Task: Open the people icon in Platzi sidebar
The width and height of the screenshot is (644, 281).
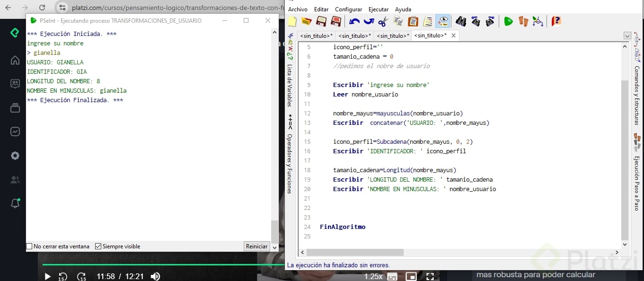Action: (15, 180)
